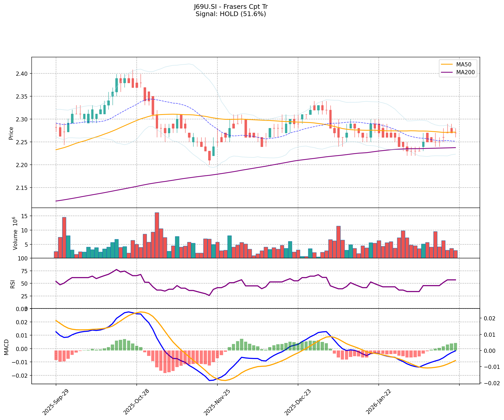Click the tallest volume bar in early November
Image resolution: width=504 pixels, height=420 pixels.
(x=157, y=235)
